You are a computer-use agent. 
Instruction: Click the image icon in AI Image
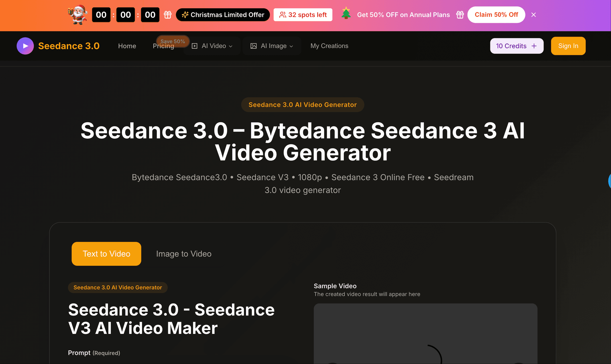coord(254,46)
